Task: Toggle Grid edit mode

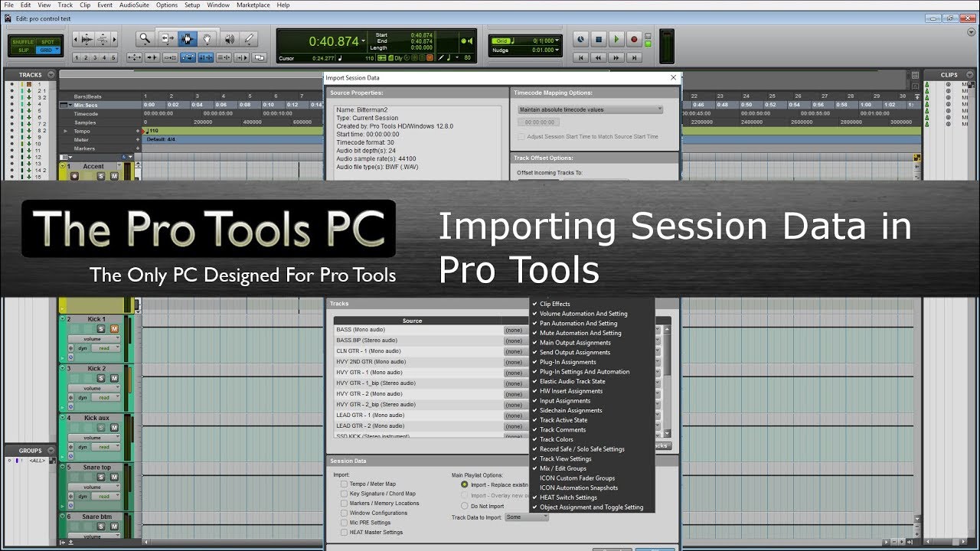Action: (x=48, y=50)
